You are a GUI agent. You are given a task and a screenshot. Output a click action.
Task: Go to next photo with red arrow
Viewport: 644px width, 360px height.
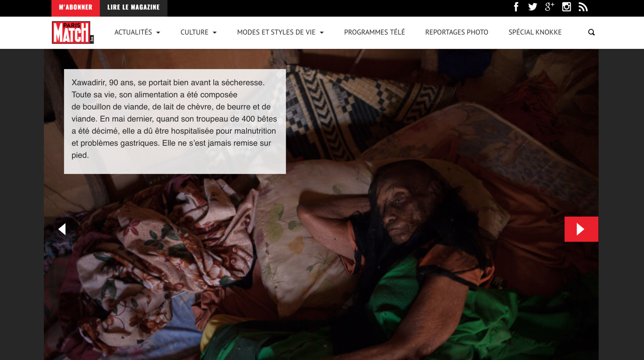[581, 229]
